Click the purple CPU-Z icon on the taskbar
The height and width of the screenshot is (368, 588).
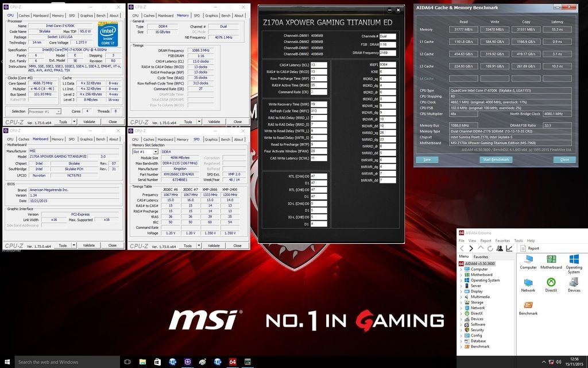188,362
